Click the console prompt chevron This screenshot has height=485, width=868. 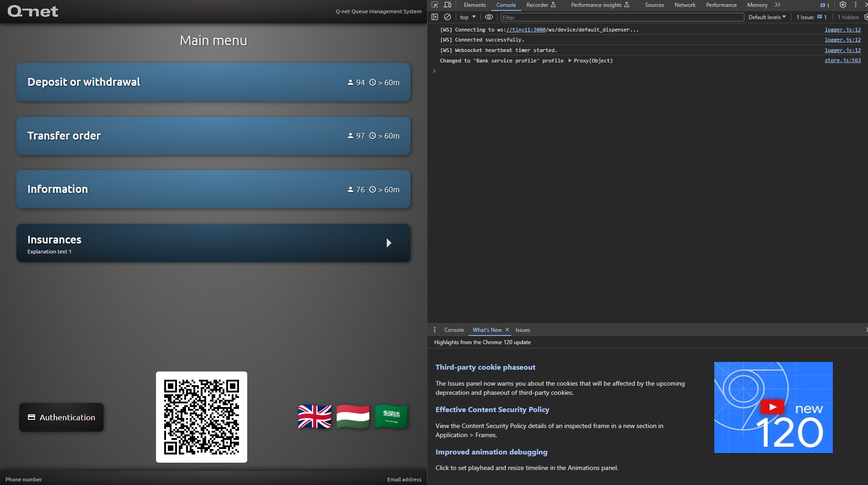434,71
